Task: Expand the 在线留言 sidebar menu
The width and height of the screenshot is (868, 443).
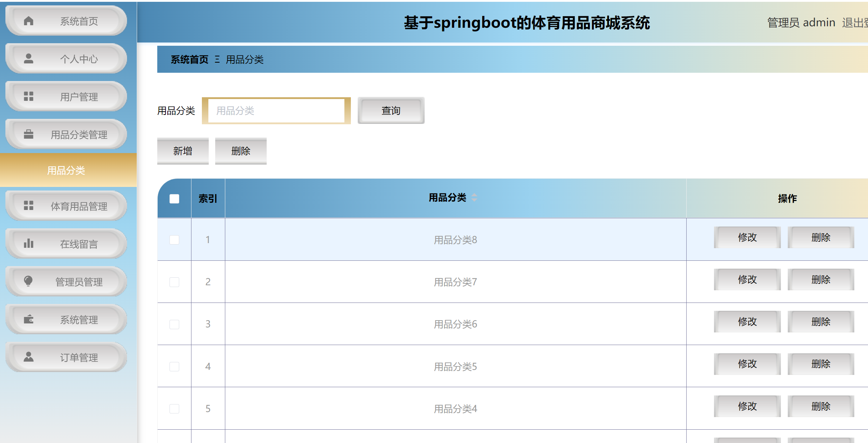Action: click(66, 244)
